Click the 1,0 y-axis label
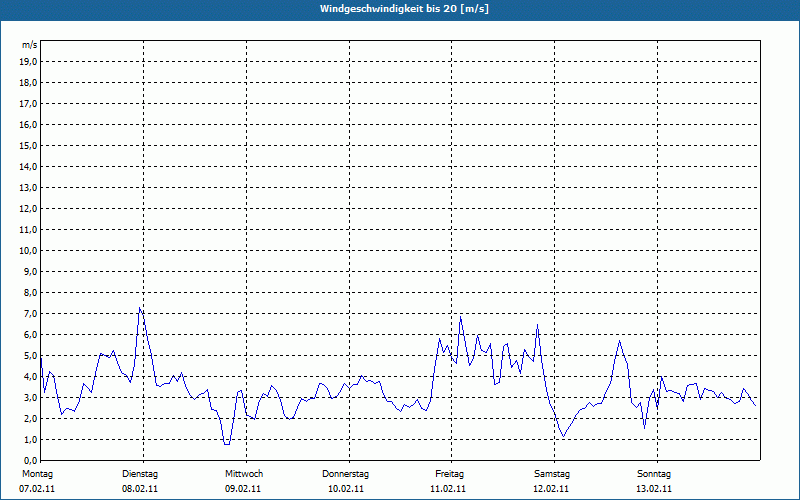Screen dimensions: 800x500 [x=30, y=440]
